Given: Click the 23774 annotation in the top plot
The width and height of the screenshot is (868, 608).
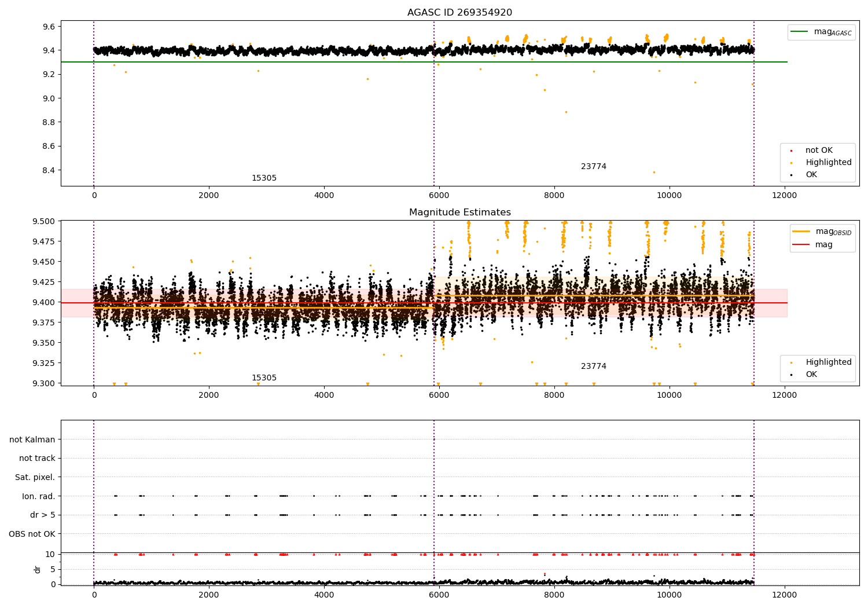Looking at the screenshot, I should pos(594,167).
